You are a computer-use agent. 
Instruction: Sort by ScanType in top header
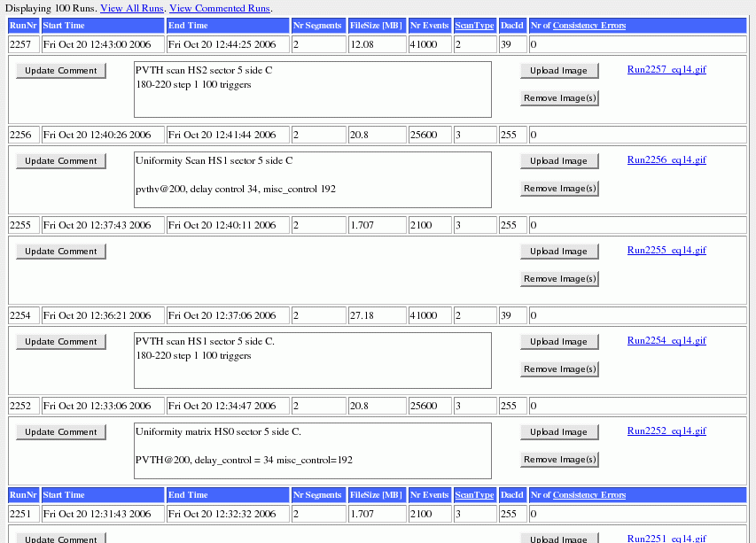[474, 26]
